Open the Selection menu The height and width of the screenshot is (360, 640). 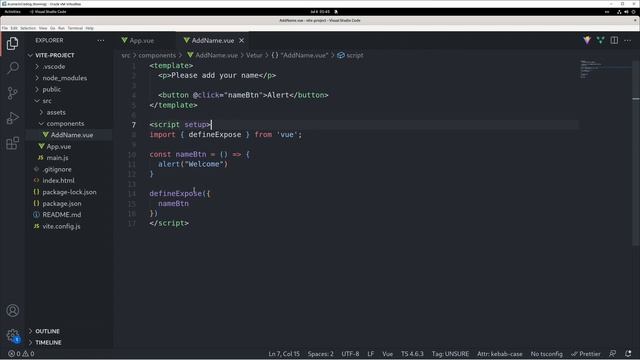pyautogui.click(x=28, y=28)
